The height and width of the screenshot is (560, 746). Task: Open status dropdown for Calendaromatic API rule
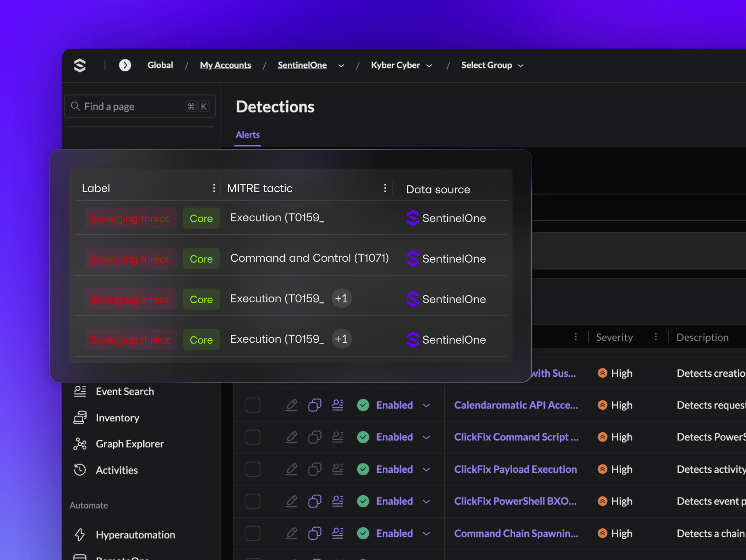pos(427,405)
